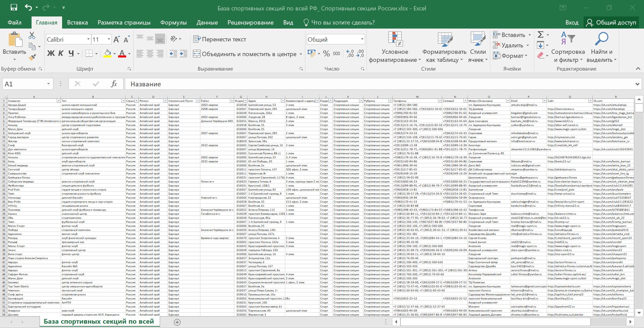Click the Percent Style icon
This screenshot has width=644, height=328.
326,54
